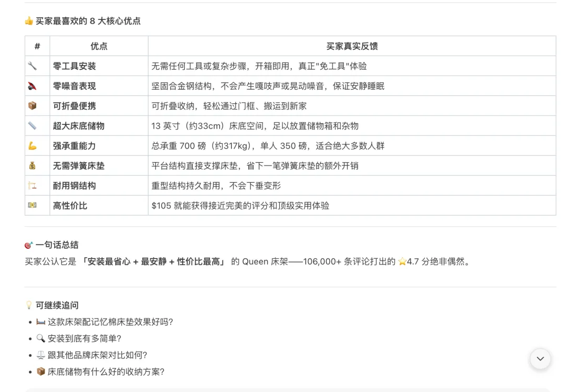The height and width of the screenshot is (392, 567).
Task: Click the scales emoji in third follow-up question
Action: point(40,355)
